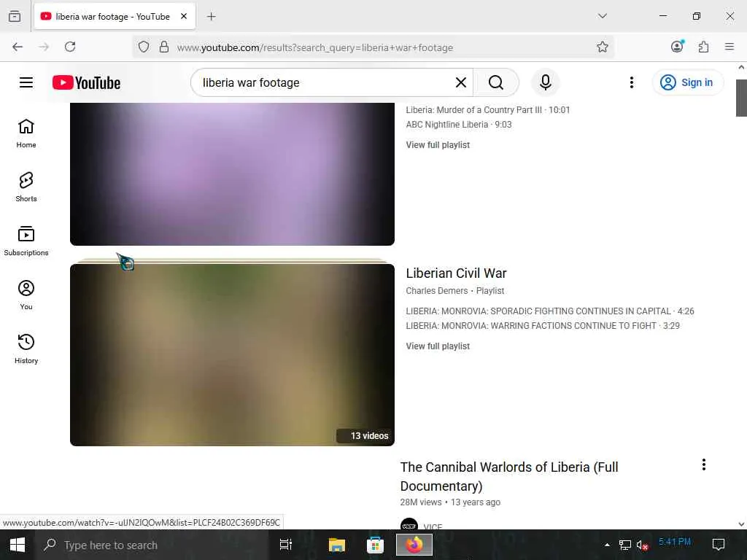
Task: Click the YouTube logo
Action: coord(86,83)
